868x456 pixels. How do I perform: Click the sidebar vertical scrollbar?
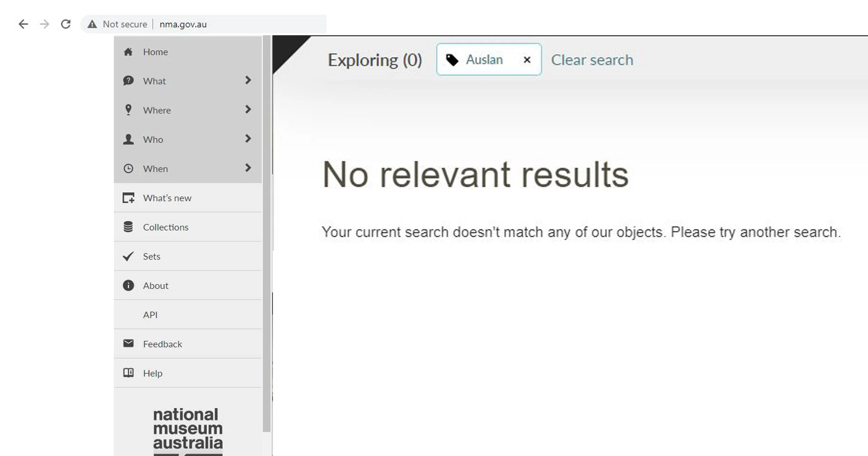pos(266,233)
